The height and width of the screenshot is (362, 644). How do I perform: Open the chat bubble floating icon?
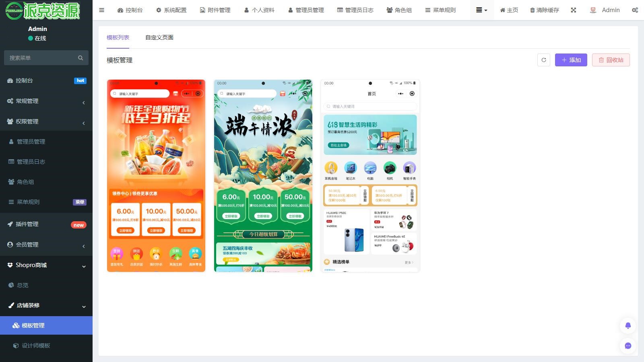627,346
